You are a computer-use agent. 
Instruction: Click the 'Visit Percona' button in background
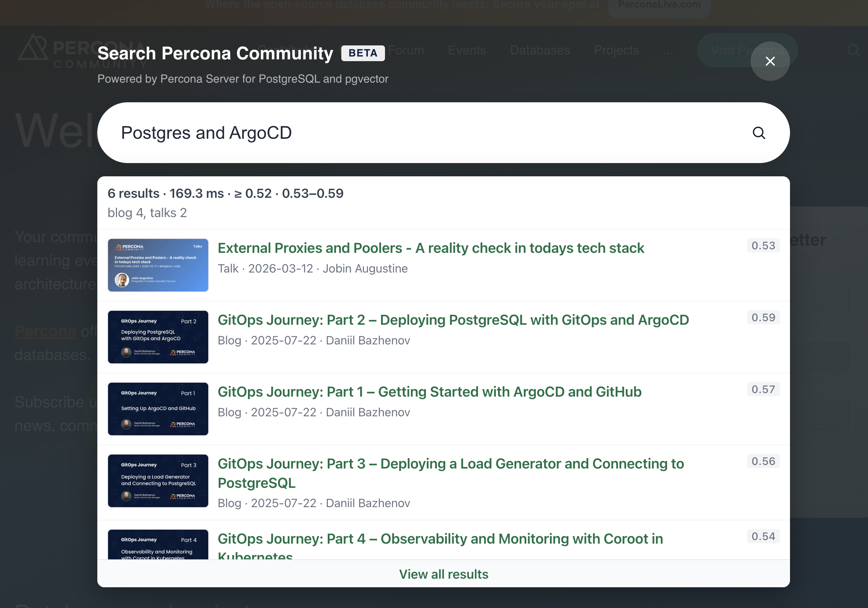point(747,50)
